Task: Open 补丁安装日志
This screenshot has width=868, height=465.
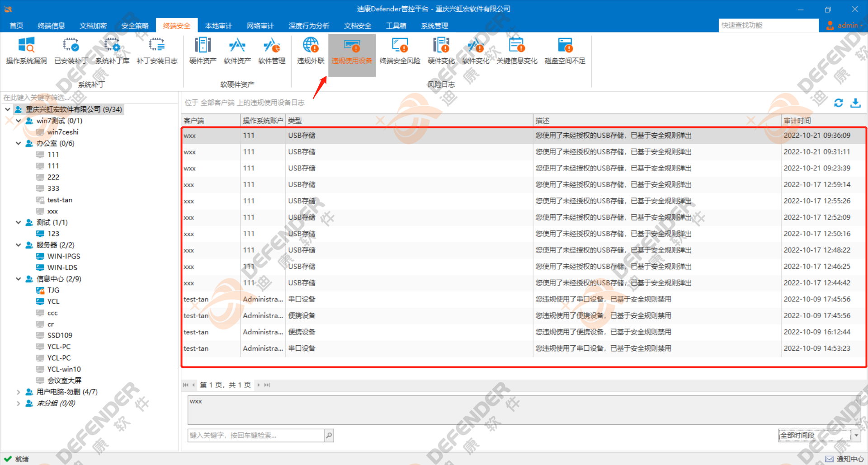Action: pos(157,51)
